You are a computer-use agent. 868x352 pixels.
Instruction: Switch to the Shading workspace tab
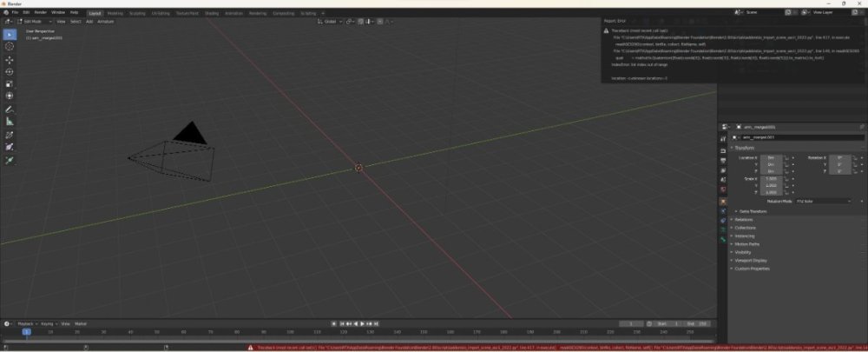pos(212,13)
